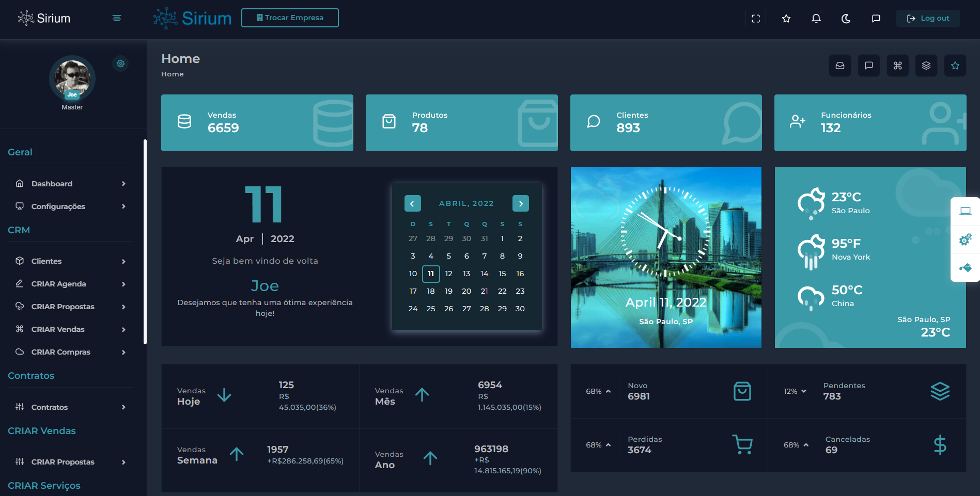The height and width of the screenshot is (496, 980).
Task: Go to next month in calendar
Action: (x=521, y=203)
